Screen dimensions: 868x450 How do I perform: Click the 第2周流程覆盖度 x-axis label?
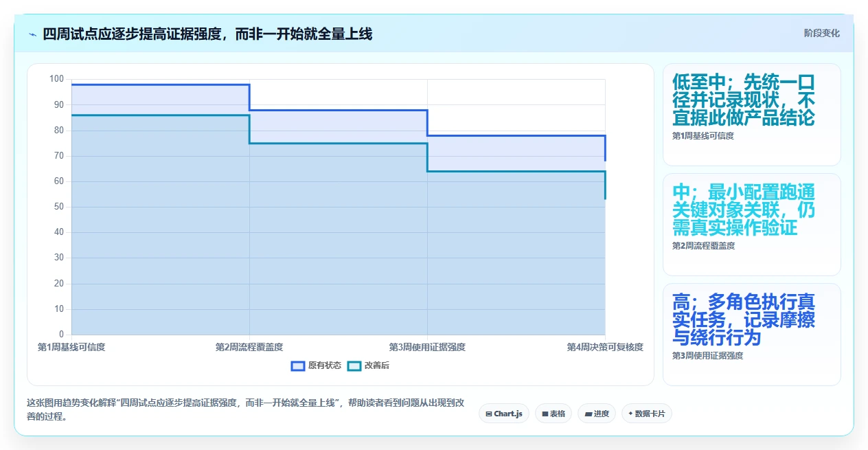[x=249, y=347]
